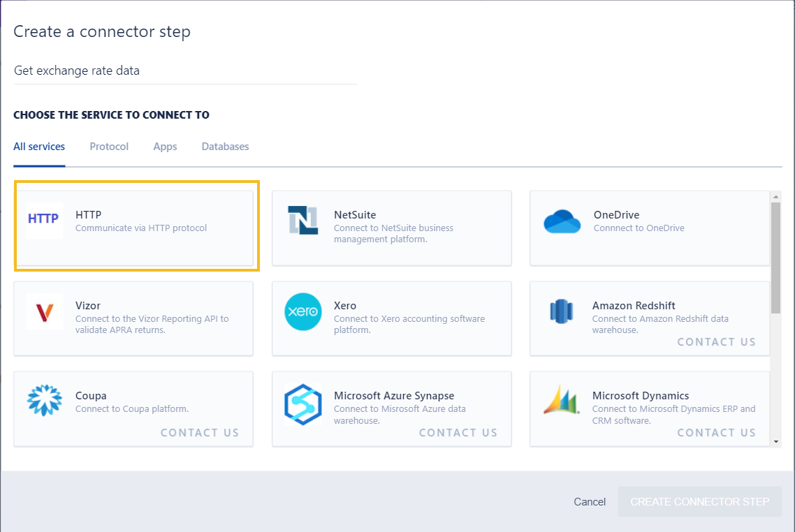Select the Microsoft Dynamics logo icon
795x532 pixels.
(x=561, y=401)
